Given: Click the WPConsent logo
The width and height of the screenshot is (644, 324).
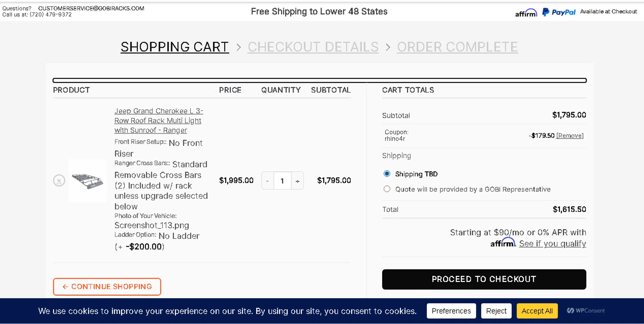Looking at the screenshot, I should [586, 311].
